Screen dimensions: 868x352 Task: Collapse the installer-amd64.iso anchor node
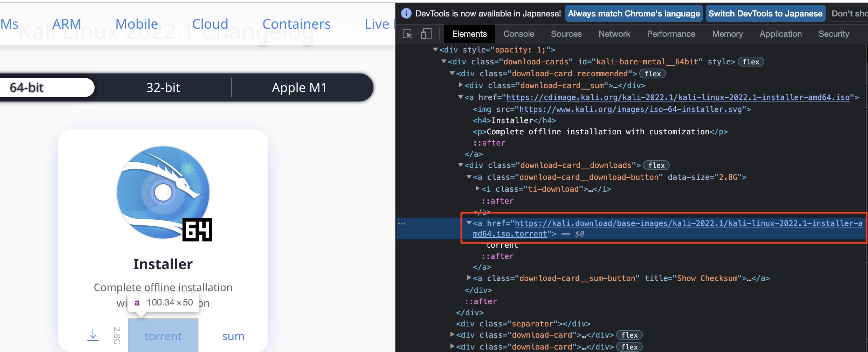[x=461, y=97]
